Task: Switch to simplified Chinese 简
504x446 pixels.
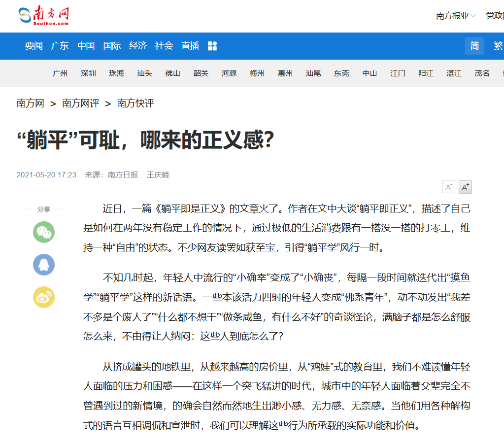Action: (x=474, y=46)
